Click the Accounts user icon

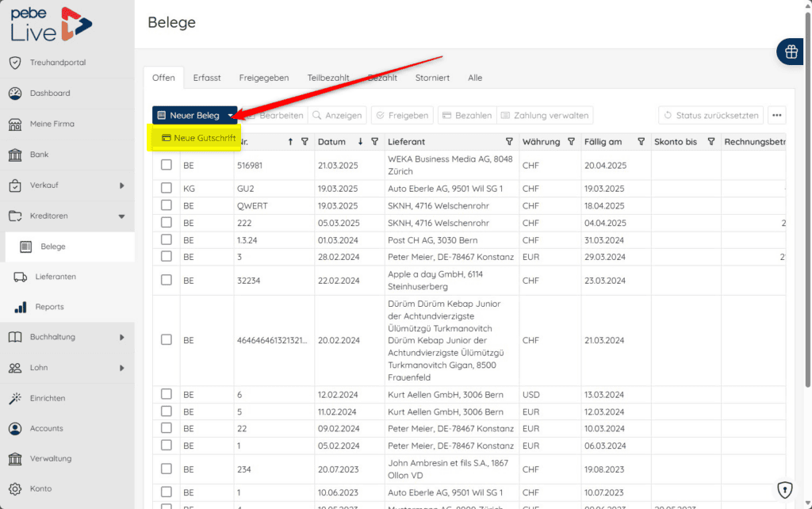click(15, 429)
